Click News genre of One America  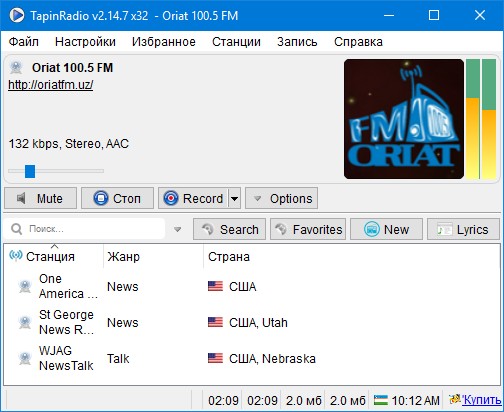coord(123,287)
